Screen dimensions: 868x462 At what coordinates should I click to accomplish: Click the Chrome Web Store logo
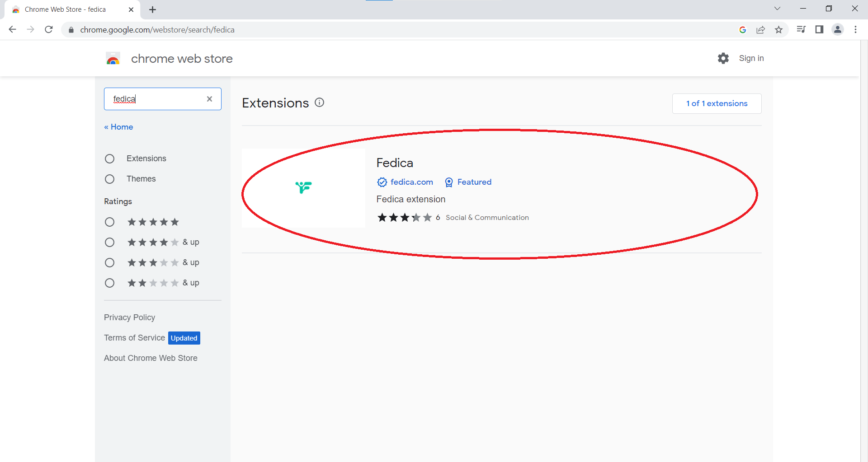pyautogui.click(x=113, y=58)
